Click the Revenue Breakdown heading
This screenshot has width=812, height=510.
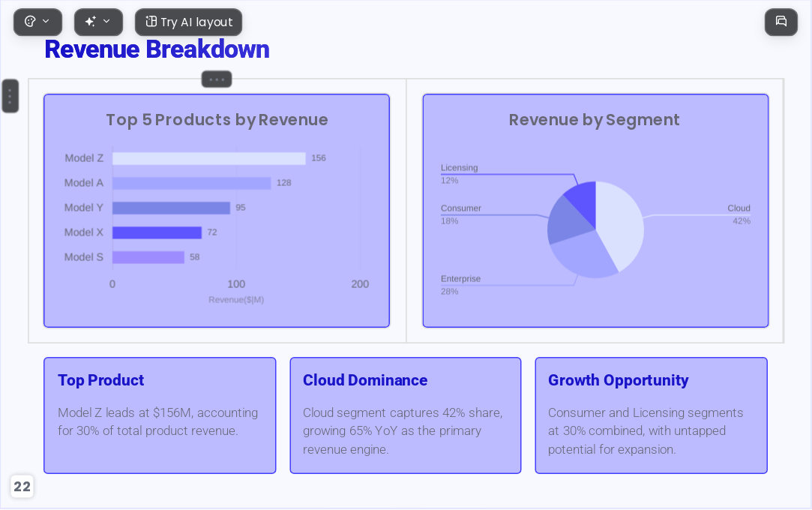pos(157,49)
